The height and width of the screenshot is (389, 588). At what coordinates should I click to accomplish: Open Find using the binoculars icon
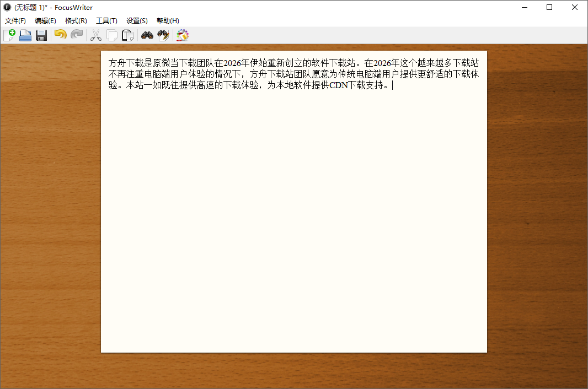pyautogui.click(x=147, y=35)
